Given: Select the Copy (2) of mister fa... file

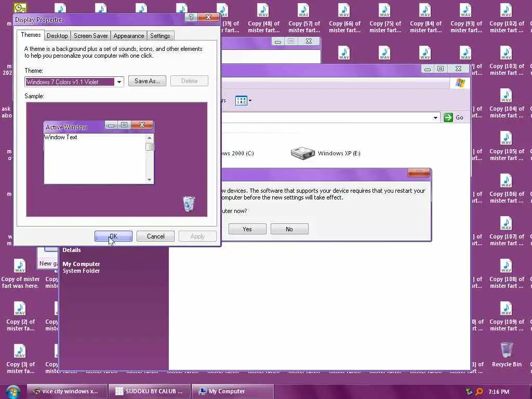Looking at the screenshot, I should click(x=20, y=316).
